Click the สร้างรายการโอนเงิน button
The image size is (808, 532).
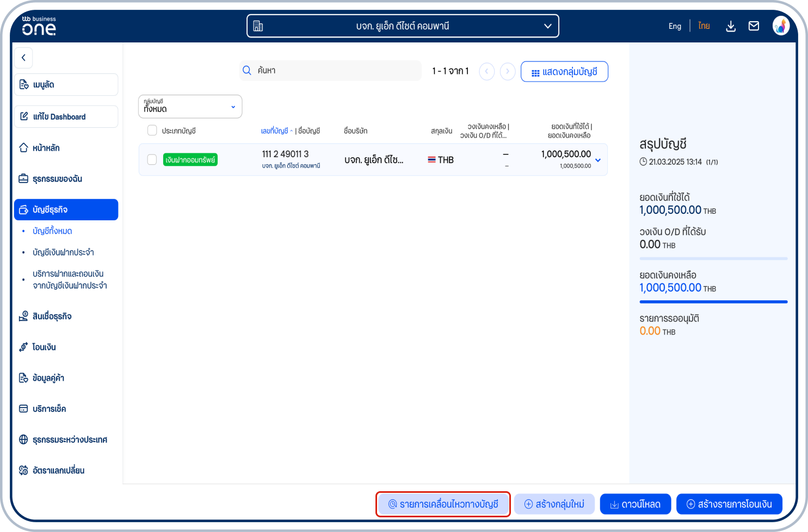[x=729, y=504]
